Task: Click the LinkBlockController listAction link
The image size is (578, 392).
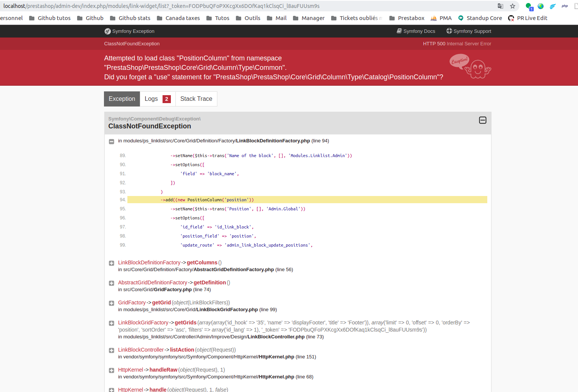Action: [182, 350]
